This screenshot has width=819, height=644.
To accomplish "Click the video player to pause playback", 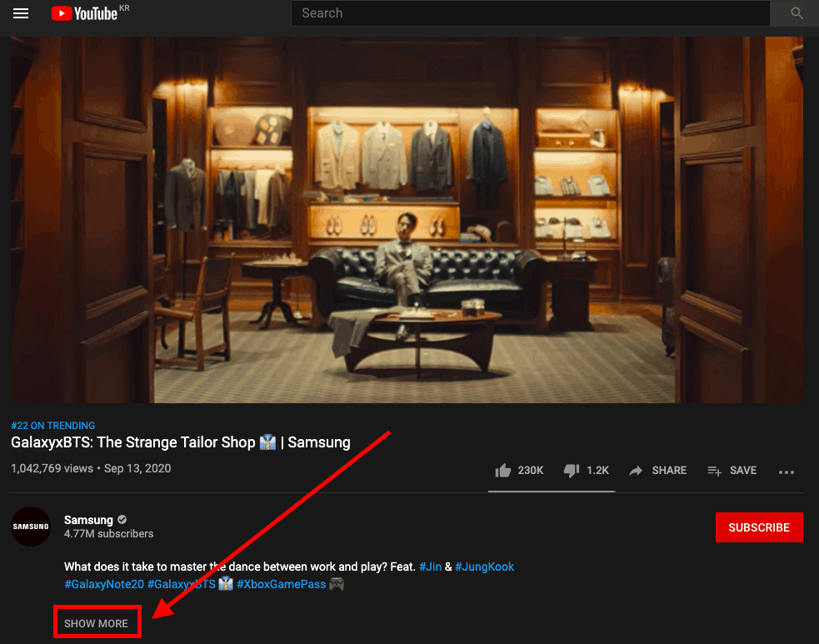I will [x=408, y=218].
